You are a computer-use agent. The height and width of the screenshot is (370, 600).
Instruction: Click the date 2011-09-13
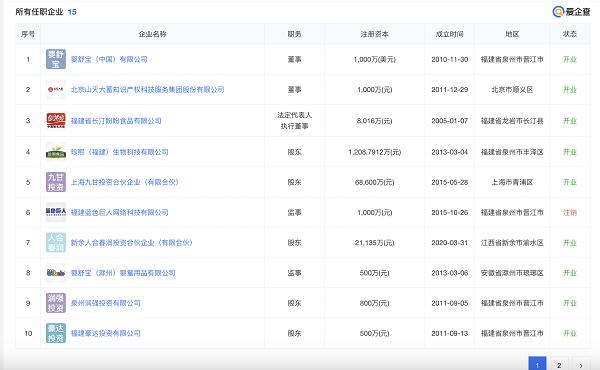pyautogui.click(x=450, y=333)
